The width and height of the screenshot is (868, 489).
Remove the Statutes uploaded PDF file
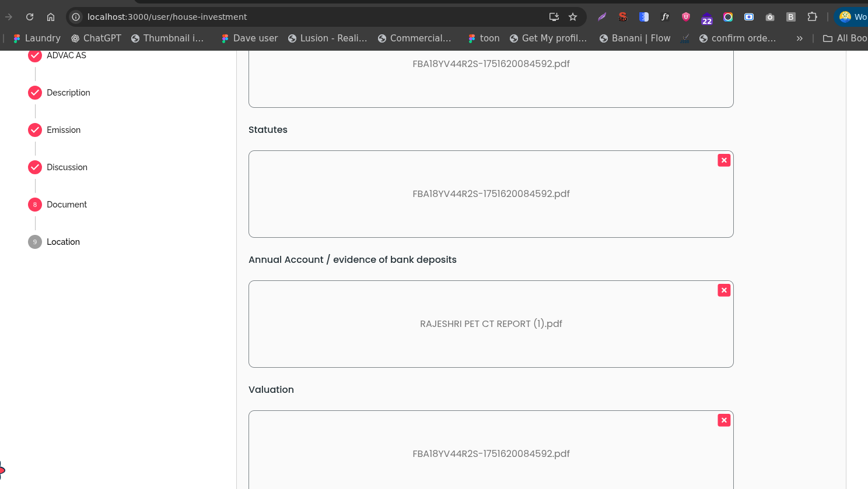click(x=724, y=160)
